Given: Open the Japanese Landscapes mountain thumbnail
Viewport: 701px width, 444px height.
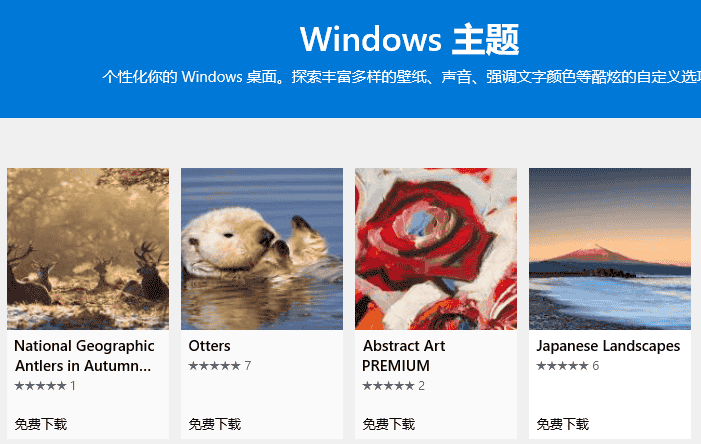Looking at the screenshot, I should (x=610, y=249).
